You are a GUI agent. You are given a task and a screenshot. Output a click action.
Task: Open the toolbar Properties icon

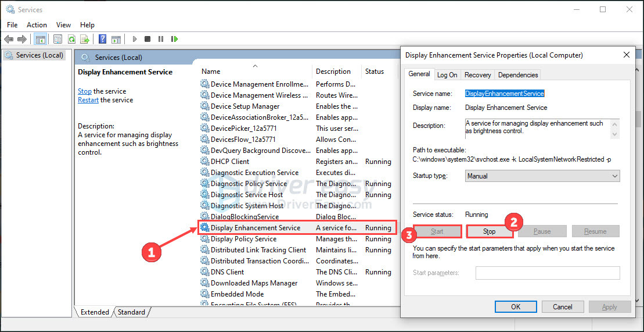(x=57, y=40)
